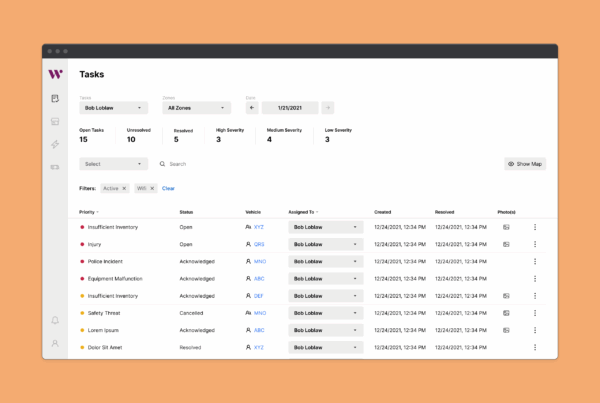This screenshot has width=600, height=403.
Task: Open vehicle QRS link
Action: point(259,244)
